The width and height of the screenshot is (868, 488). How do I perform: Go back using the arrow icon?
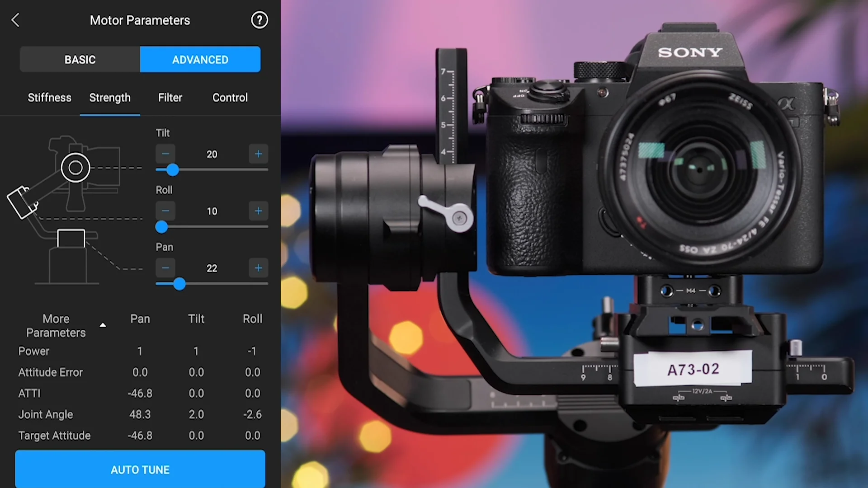[x=15, y=20]
